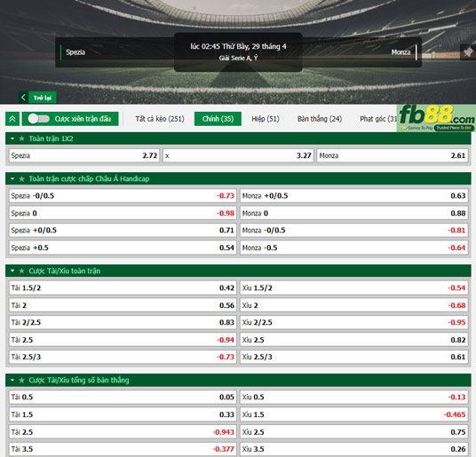Viewport: 476px width, 457px height.
Task: Collapse the Toàn trận 1X2 section
Action: tap(12, 138)
